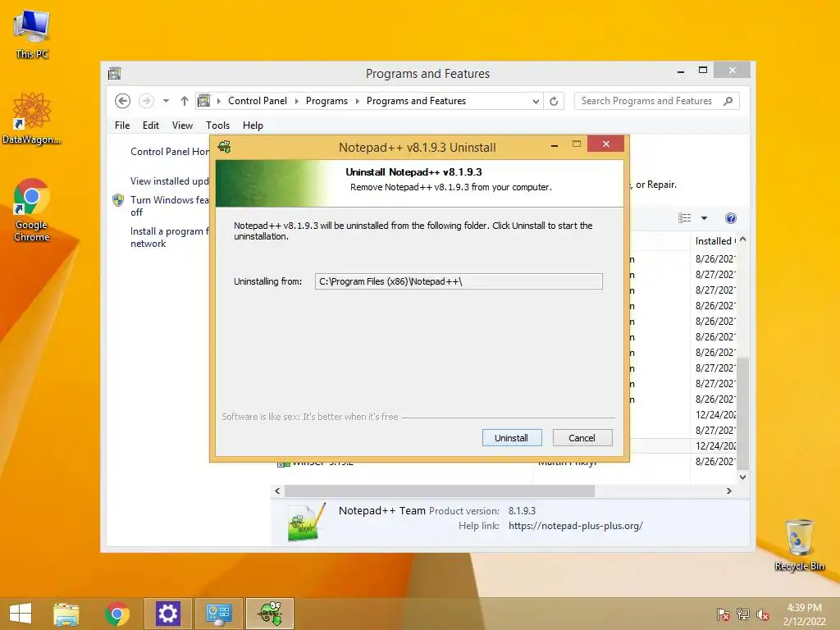Open the recent locations dropdown arrow
Screen dimensions: 840x630
pyautogui.click(x=166, y=101)
